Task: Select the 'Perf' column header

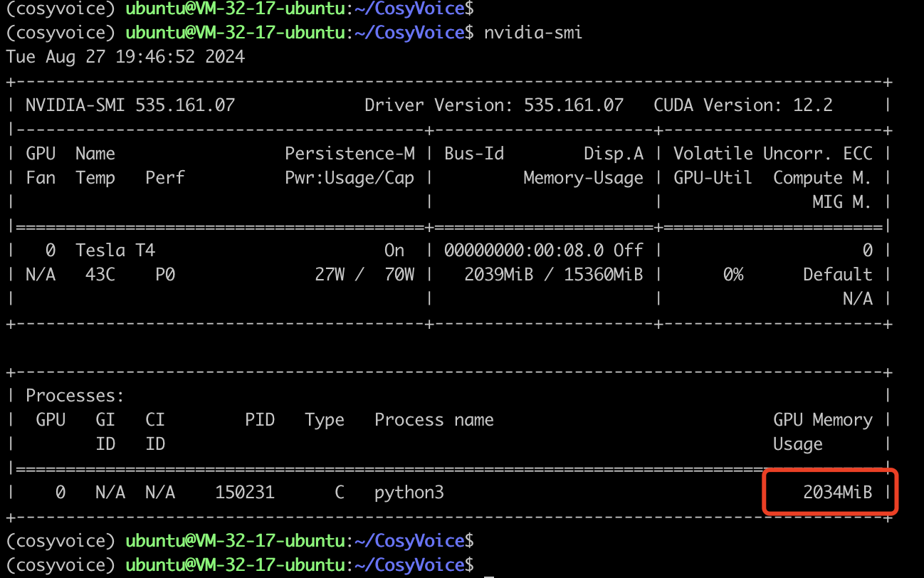Action: pyautogui.click(x=164, y=178)
